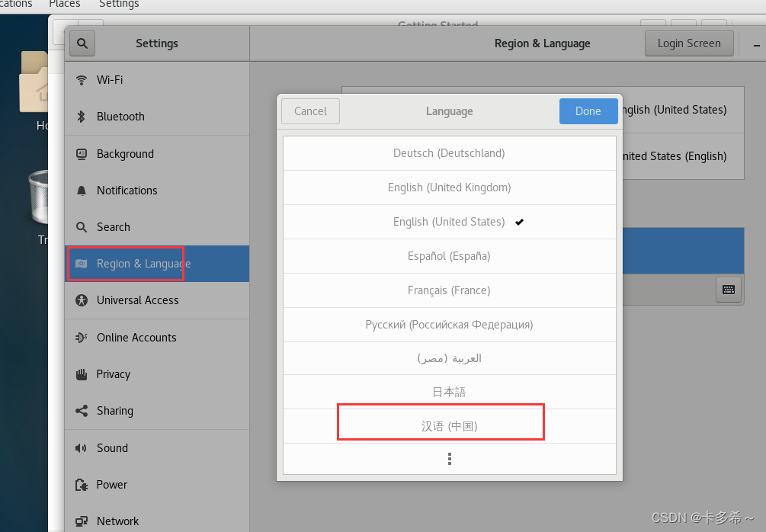Open the Sound settings panel
The image size is (766, 532).
tap(157, 448)
